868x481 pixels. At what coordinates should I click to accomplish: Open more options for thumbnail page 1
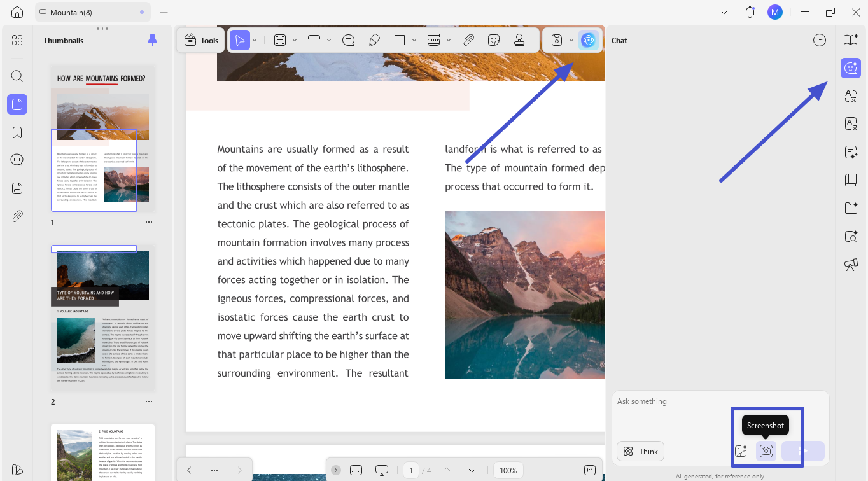(149, 222)
